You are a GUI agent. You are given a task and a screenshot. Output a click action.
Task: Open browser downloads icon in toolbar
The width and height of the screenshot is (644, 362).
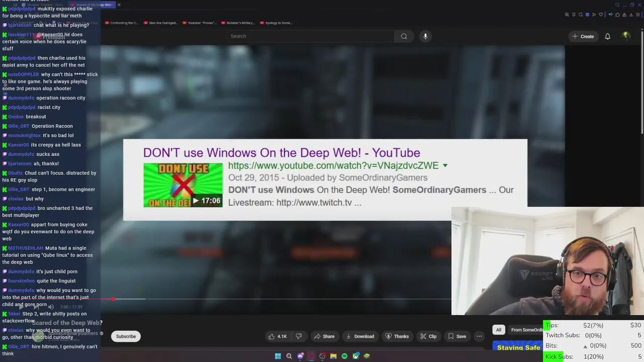tap(631, 15)
